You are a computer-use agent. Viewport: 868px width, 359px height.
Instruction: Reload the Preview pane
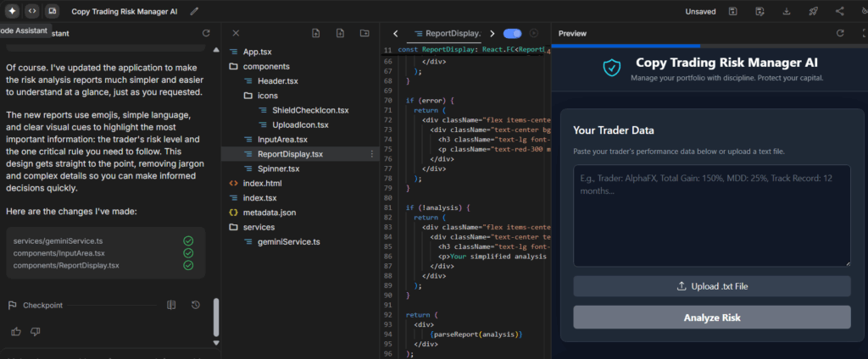pyautogui.click(x=840, y=33)
